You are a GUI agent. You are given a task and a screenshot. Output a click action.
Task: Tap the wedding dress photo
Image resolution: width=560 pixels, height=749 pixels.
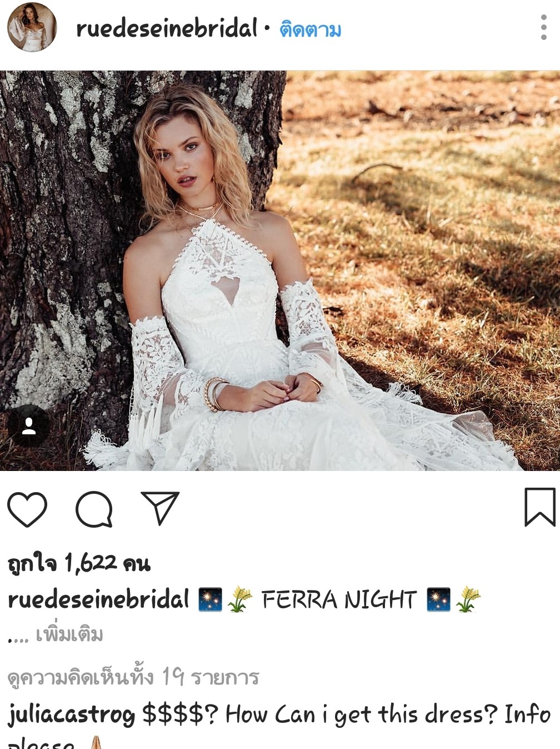coord(280,270)
